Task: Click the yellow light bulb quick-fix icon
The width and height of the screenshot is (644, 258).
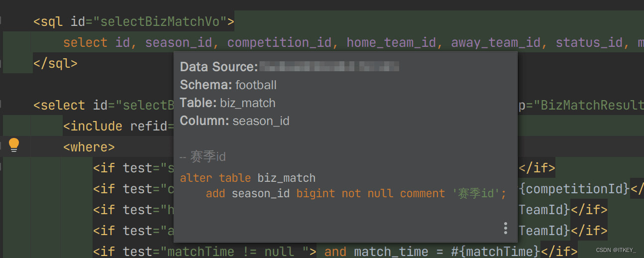Action: (14, 145)
